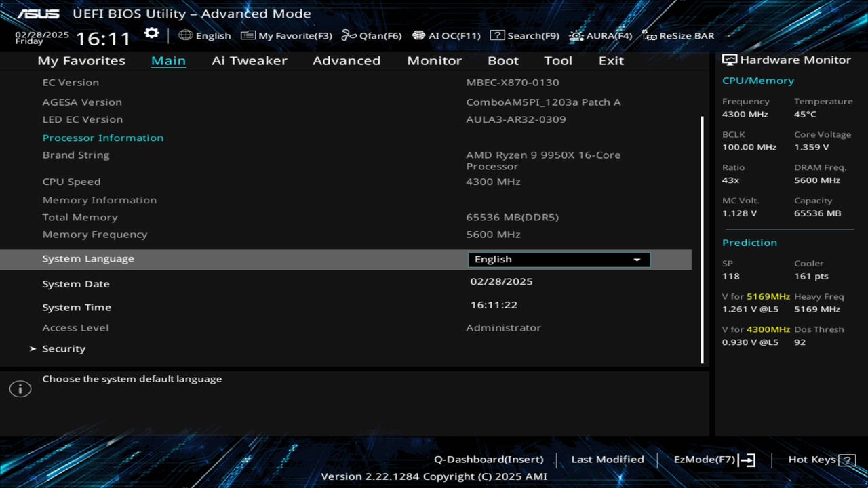Click SP 118 prediction value
This screenshot has width=868, height=488.
point(731,277)
